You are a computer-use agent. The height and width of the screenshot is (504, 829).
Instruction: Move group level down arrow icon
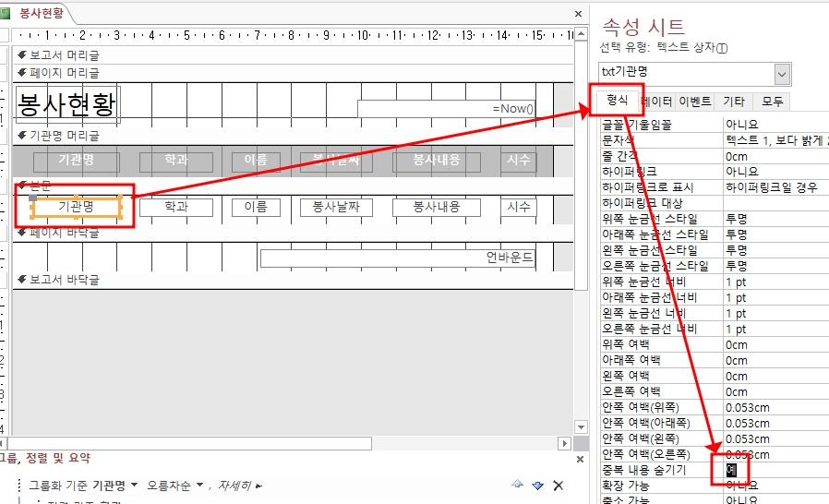537,485
